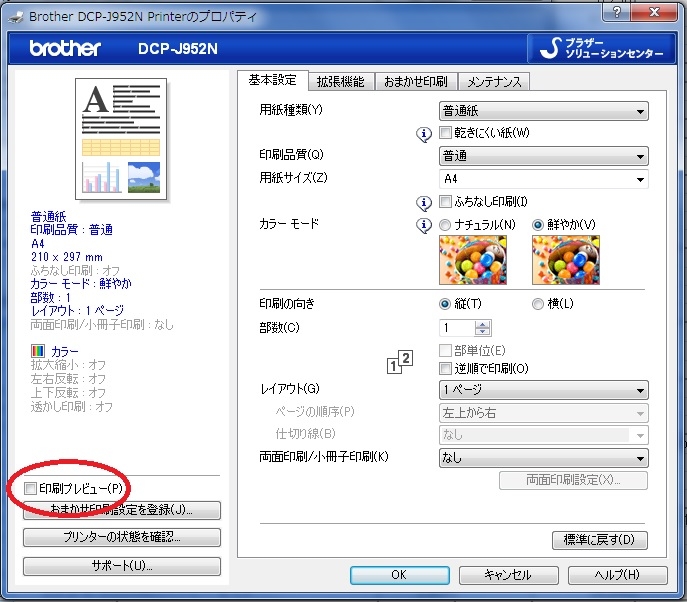Viewport: 687px width, 602px height.
Task: Switch to the 基本設定 tab
Action: [x=273, y=80]
